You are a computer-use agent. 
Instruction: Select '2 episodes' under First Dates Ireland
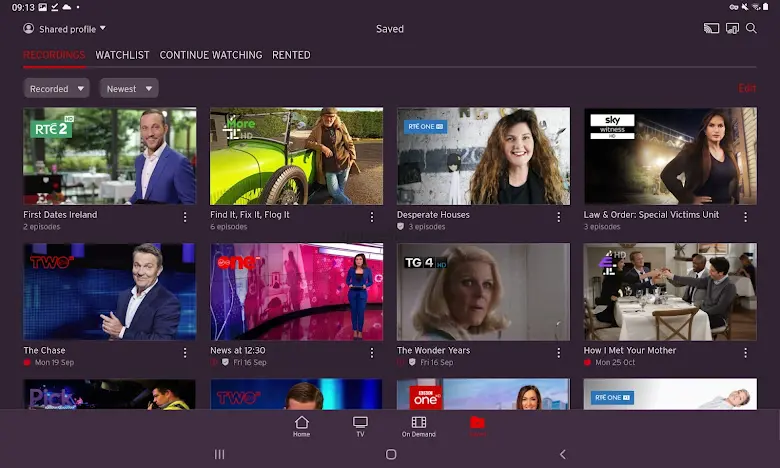42,226
